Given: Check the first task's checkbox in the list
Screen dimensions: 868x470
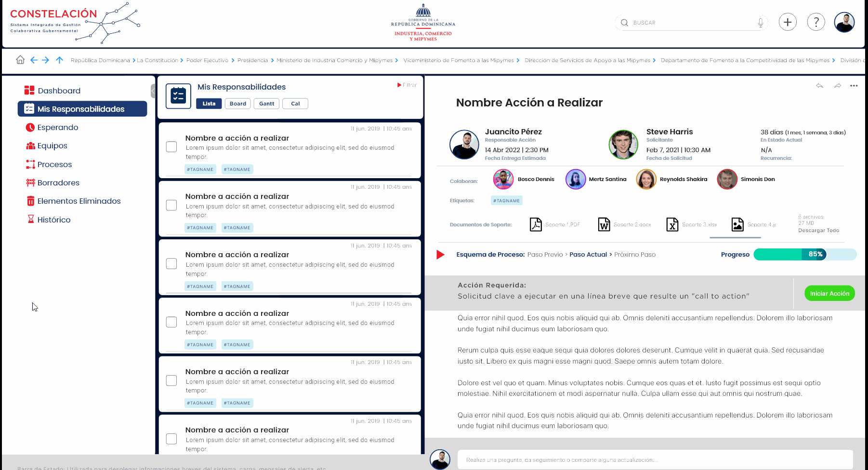Looking at the screenshot, I should tap(171, 147).
